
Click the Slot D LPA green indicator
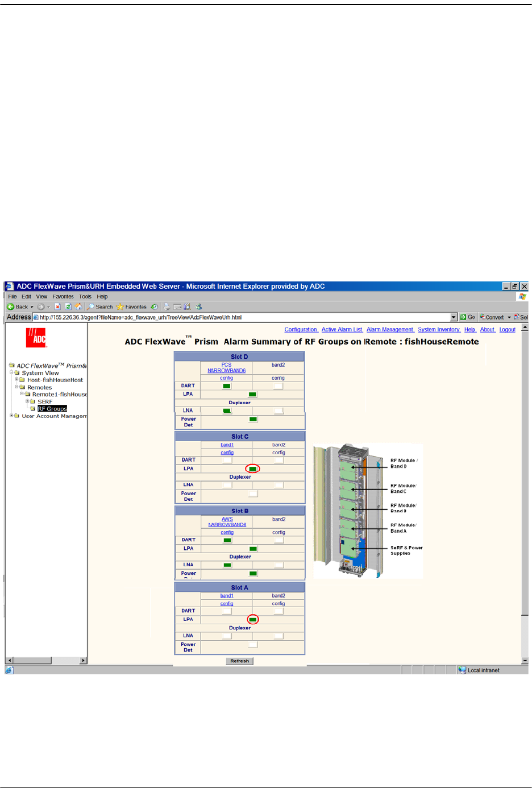(253, 394)
